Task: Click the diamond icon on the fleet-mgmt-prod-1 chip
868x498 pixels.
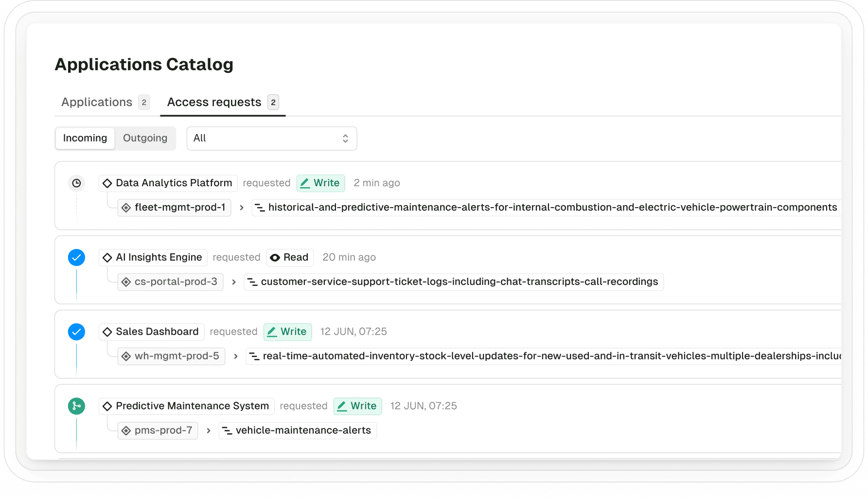Action: pyautogui.click(x=126, y=207)
